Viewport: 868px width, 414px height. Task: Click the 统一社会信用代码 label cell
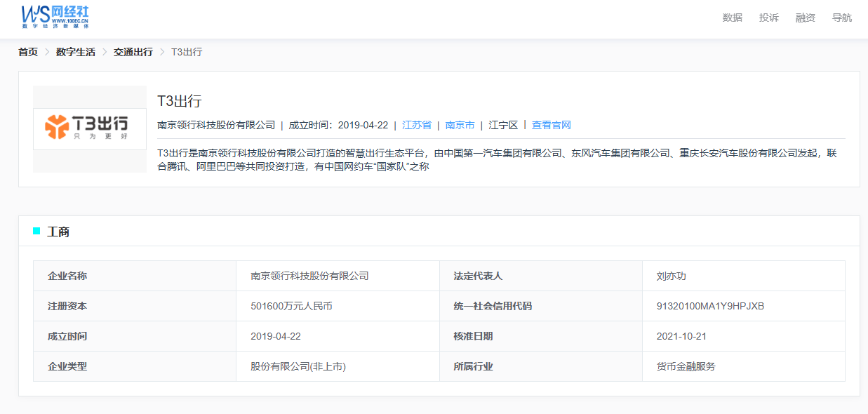[x=541, y=306]
